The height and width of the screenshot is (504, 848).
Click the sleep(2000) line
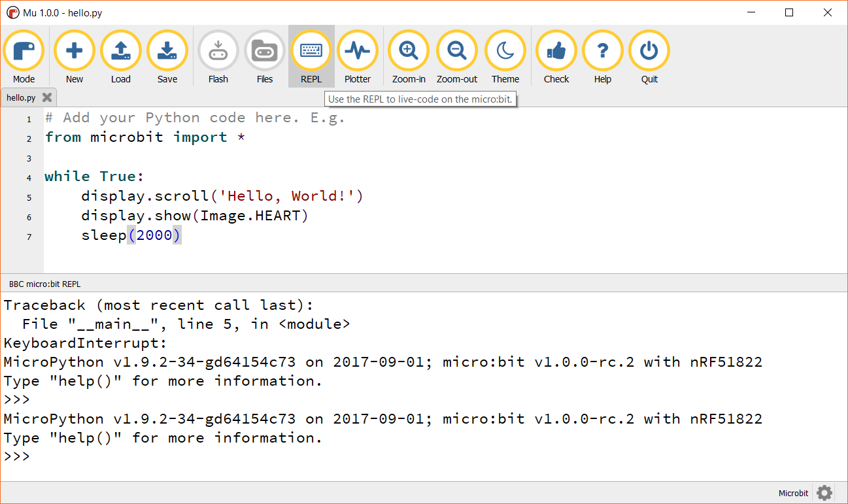[x=131, y=236]
